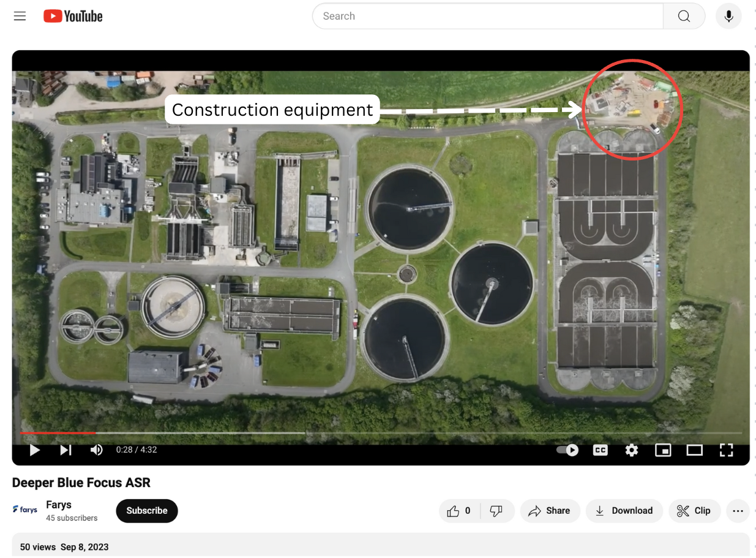Click the YouTube home logo
Screen dimensions: 756x558
(73, 17)
